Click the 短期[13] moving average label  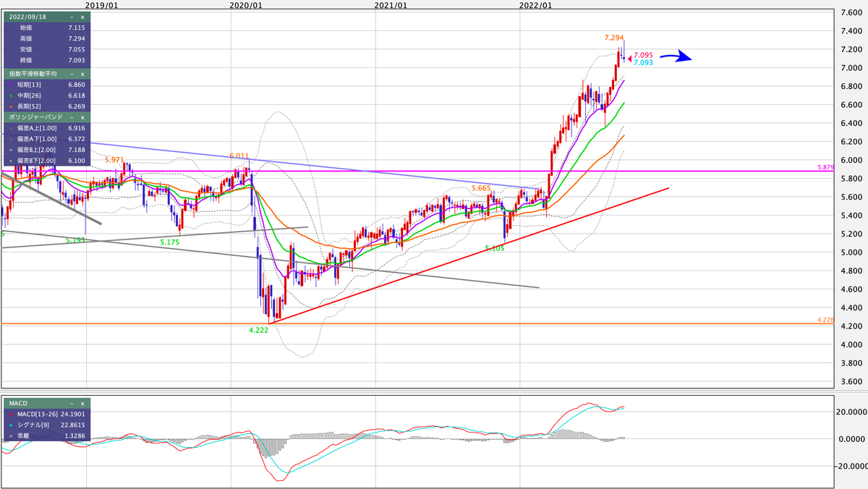click(x=30, y=85)
